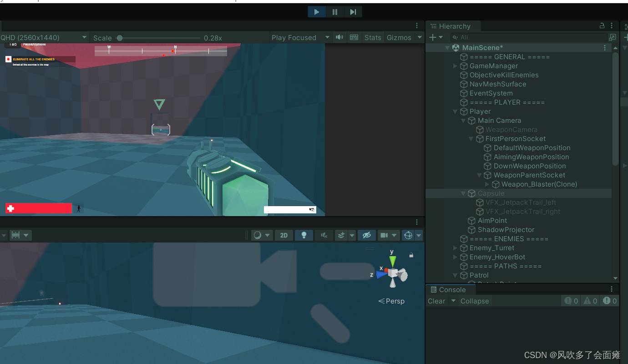Select NavMeshSurface in the Hierarchy
The image size is (628, 364).
(x=498, y=84)
